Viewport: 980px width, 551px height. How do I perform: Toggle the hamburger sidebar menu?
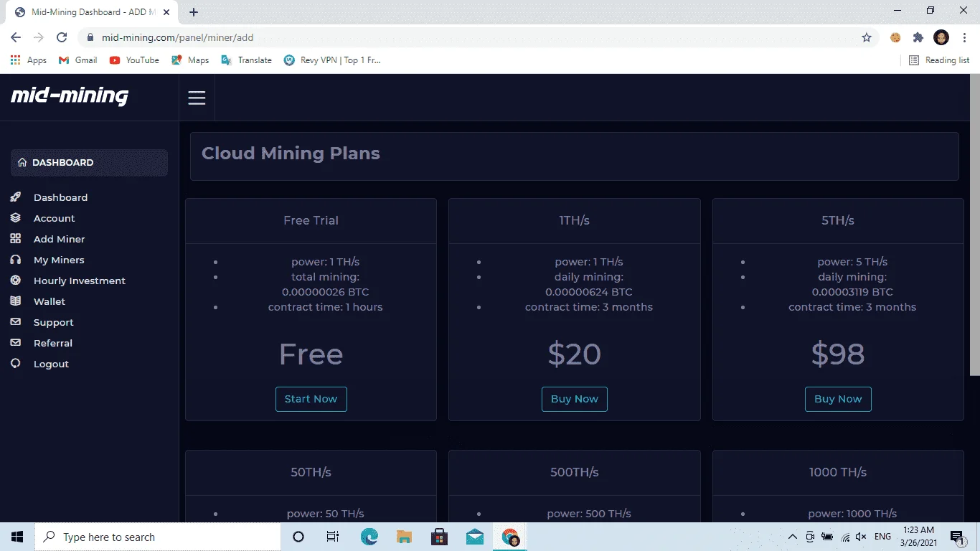click(x=197, y=98)
